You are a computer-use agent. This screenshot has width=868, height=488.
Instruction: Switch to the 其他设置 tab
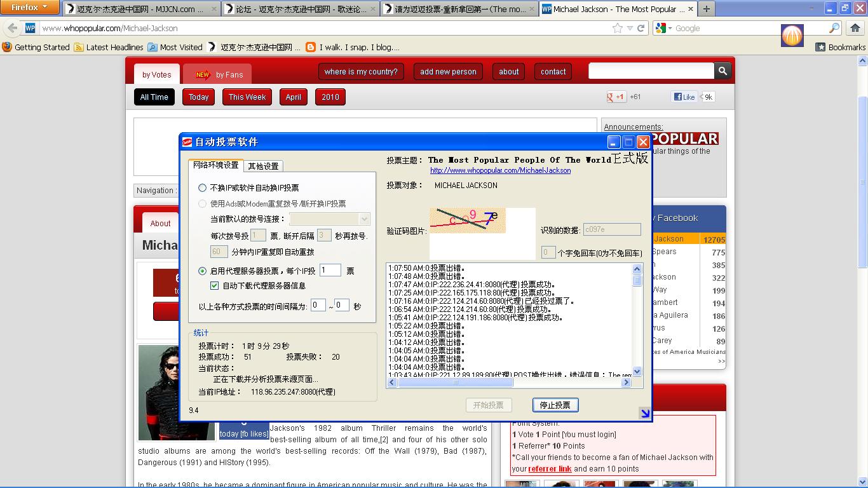[263, 166]
